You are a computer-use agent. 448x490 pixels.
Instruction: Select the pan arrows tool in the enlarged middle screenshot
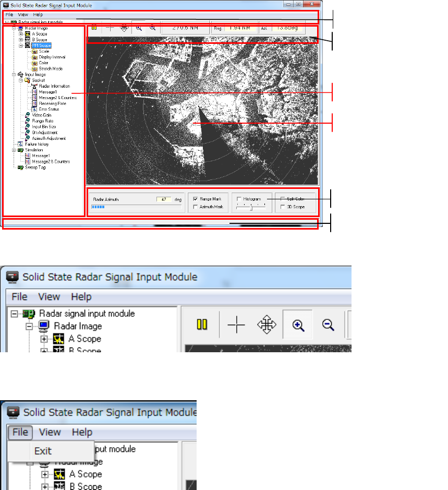(x=267, y=325)
